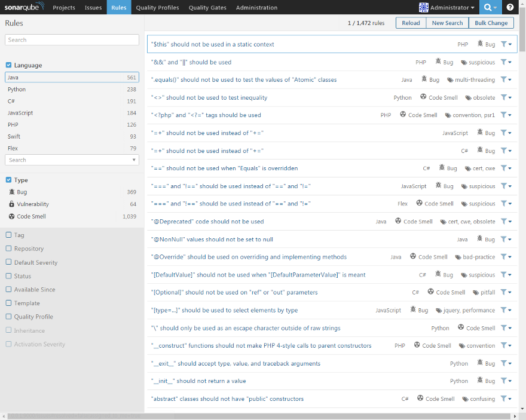Viewport: 526px width, 420px height.
Task: Collapse the Type facet checkbox
Action: (x=9, y=180)
